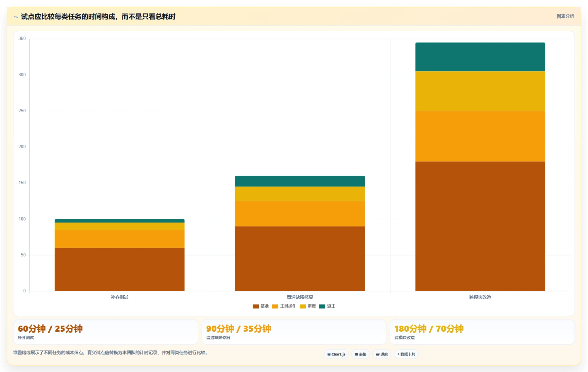
Task: Click the 150 y-axis tick label
Action: (x=22, y=183)
